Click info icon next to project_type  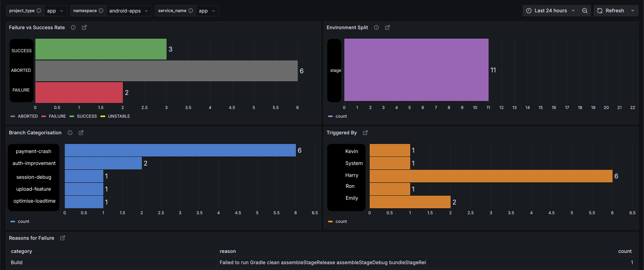click(39, 11)
